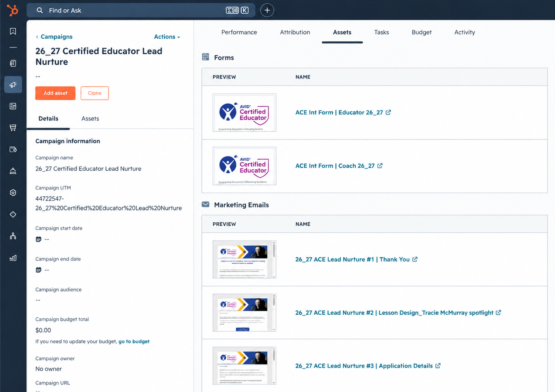
Task: Switch to the Attribution tab
Action: click(295, 32)
